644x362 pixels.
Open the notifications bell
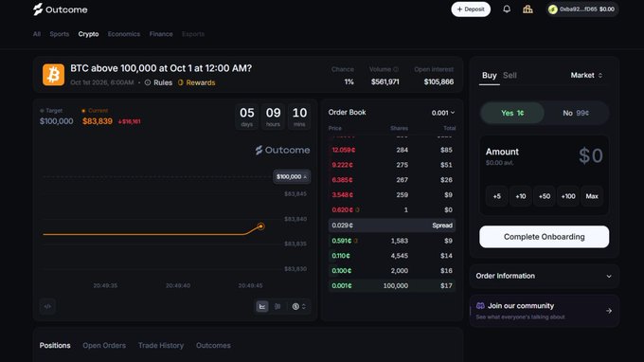(507, 9)
